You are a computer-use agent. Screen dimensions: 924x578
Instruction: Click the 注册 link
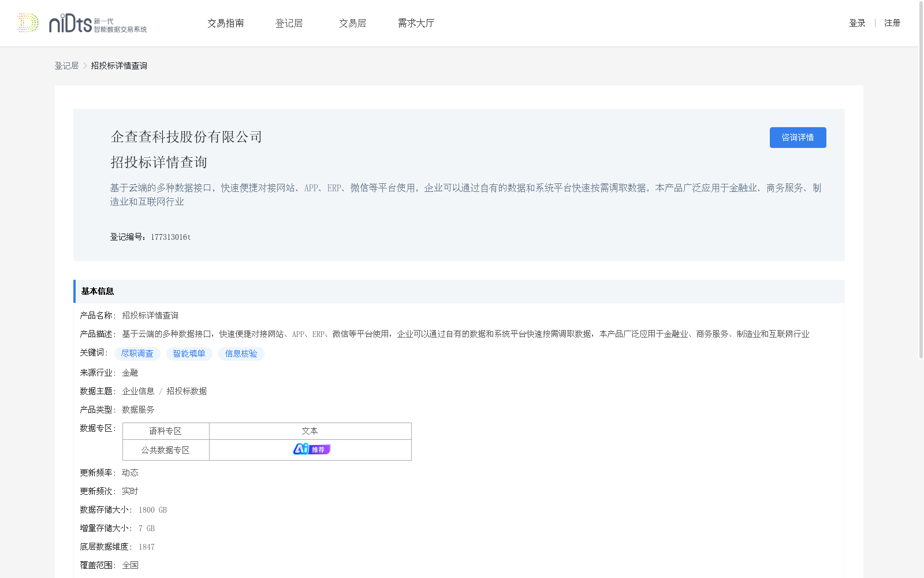[892, 23]
